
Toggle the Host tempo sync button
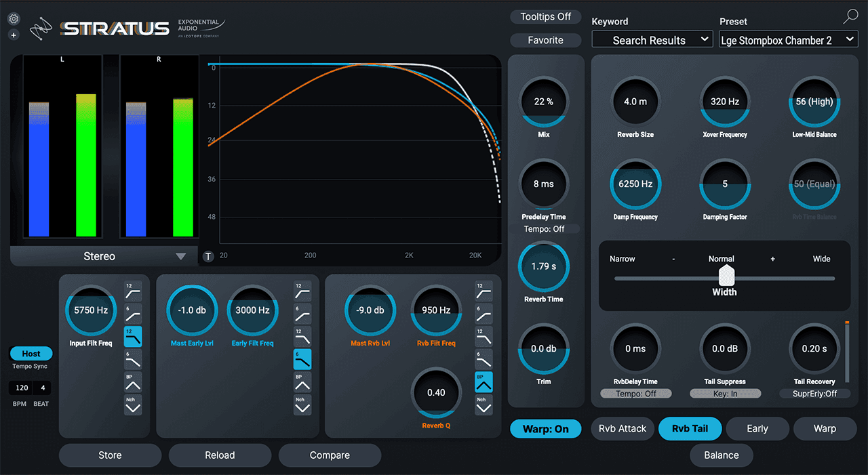[31, 354]
